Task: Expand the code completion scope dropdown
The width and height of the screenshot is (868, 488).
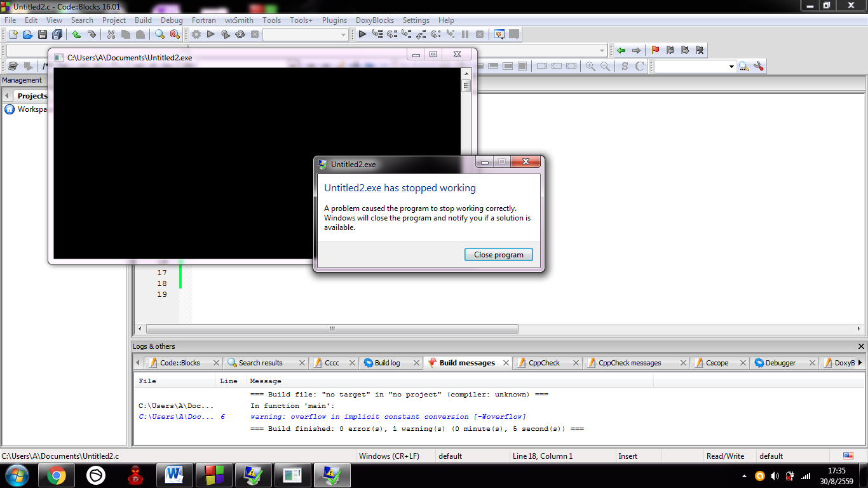Action: 602,50
